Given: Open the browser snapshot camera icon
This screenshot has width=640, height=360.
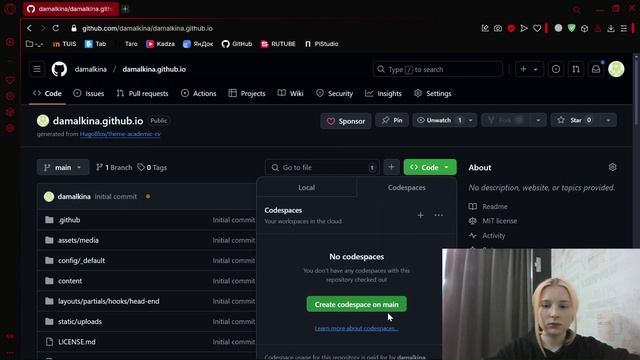Looking at the screenshot, I should pyautogui.click(x=498, y=28).
